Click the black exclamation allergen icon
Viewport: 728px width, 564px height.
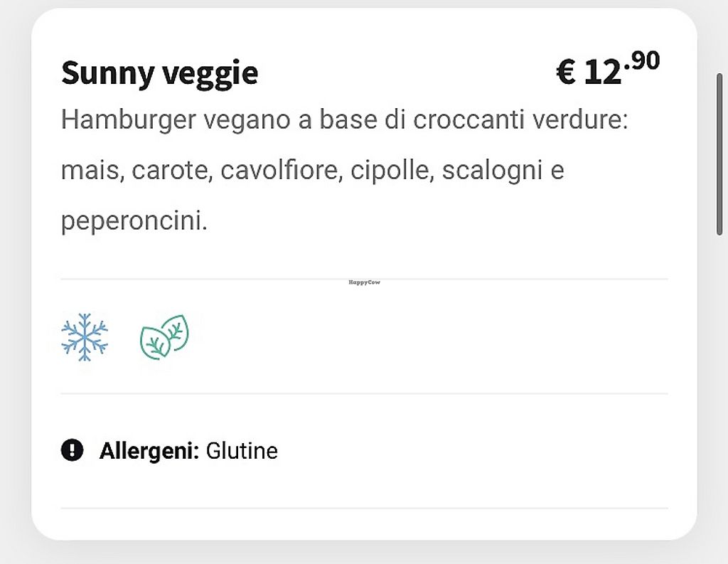coord(73,450)
